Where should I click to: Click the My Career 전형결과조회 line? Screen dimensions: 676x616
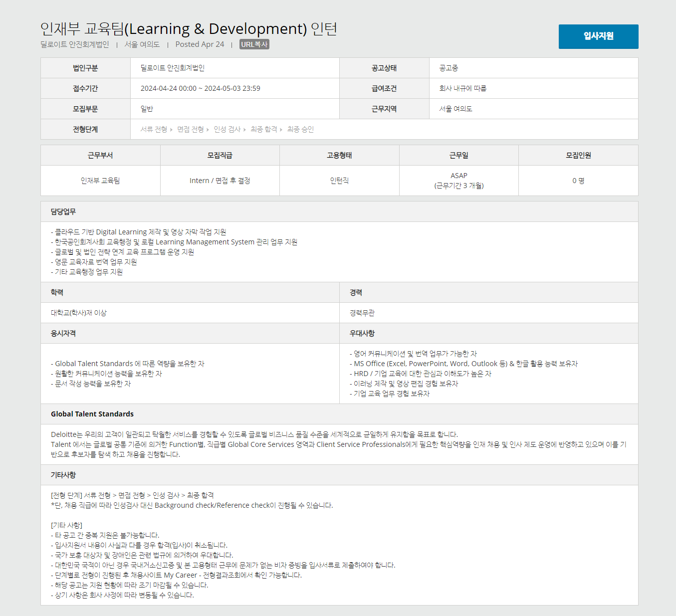coord(177,575)
